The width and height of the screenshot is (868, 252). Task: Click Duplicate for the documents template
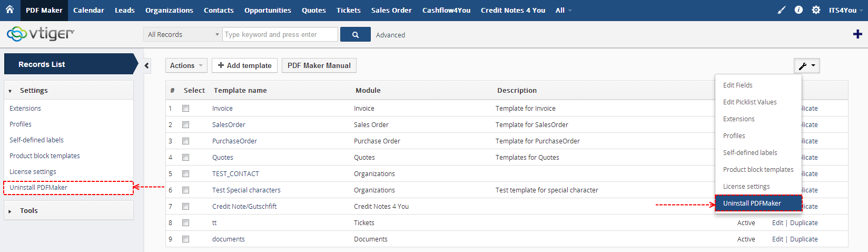click(804, 239)
